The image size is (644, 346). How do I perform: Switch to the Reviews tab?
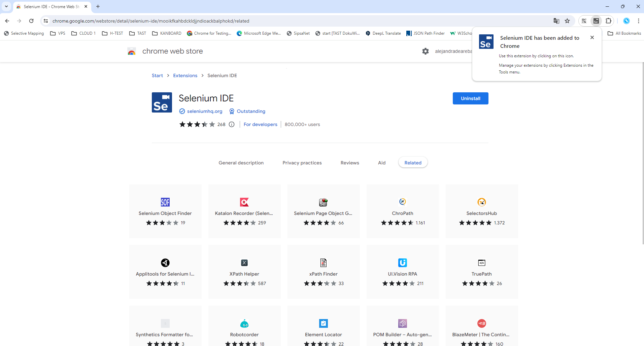pos(349,163)
